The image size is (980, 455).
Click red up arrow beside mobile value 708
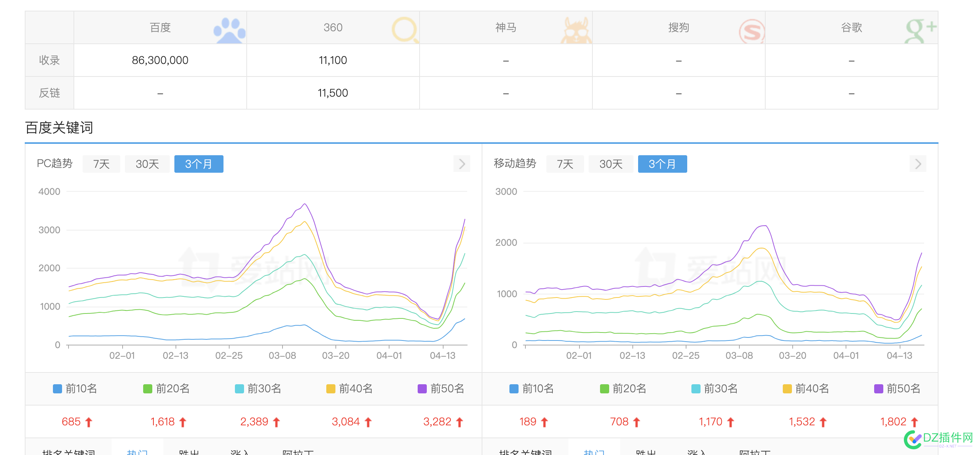click(637, 422)
